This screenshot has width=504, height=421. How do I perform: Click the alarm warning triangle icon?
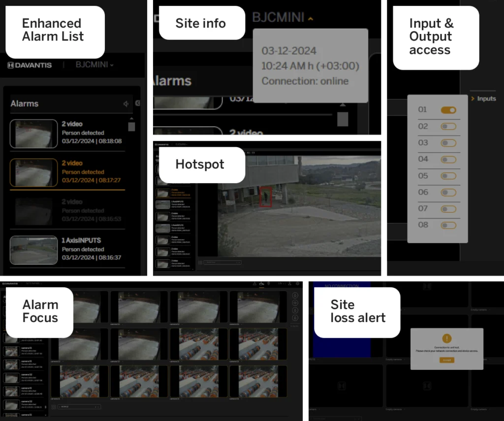254,284
